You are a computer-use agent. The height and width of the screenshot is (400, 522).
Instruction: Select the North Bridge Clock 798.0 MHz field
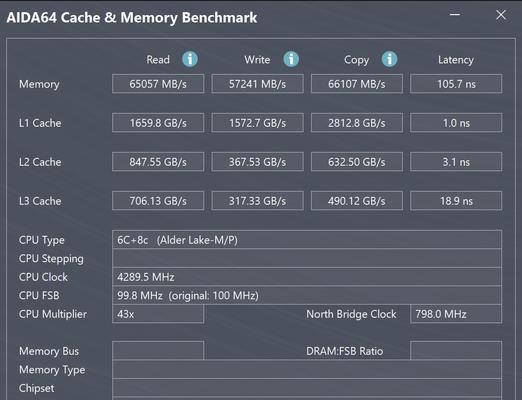click(456, 314)
